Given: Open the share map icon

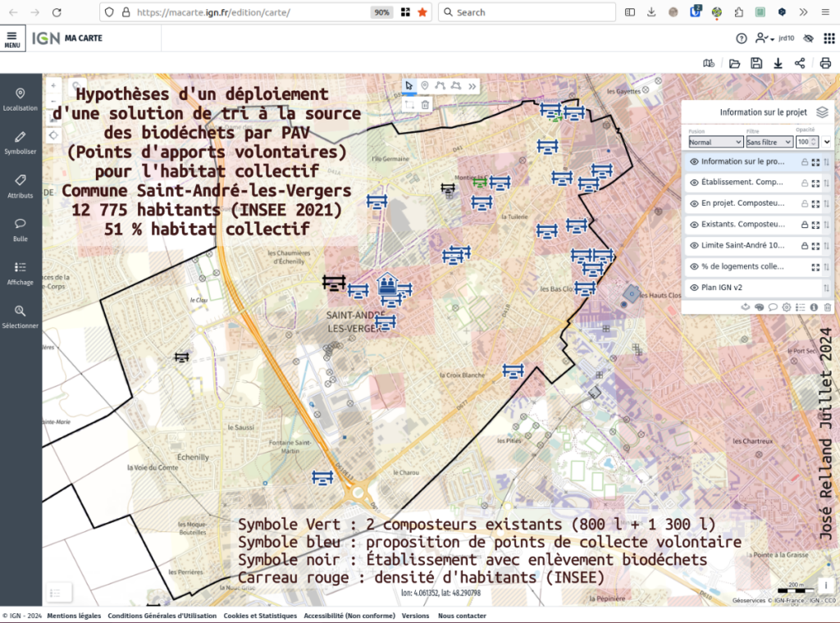Looking at the screenshot, I should click(x=800, y=63).
